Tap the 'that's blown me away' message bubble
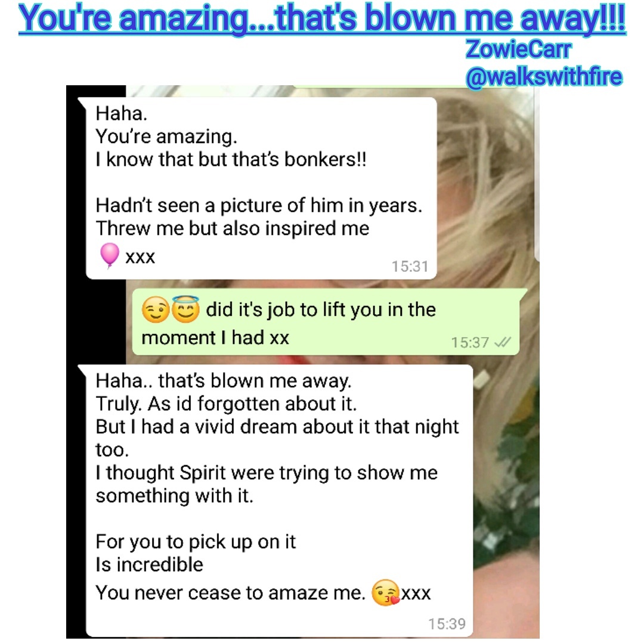The image size is (644, 644). (x=279, y=500)
